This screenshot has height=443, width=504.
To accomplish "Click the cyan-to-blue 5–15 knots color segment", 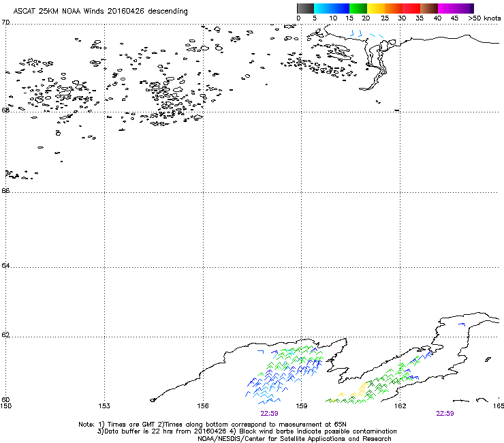I will (332, 8).
